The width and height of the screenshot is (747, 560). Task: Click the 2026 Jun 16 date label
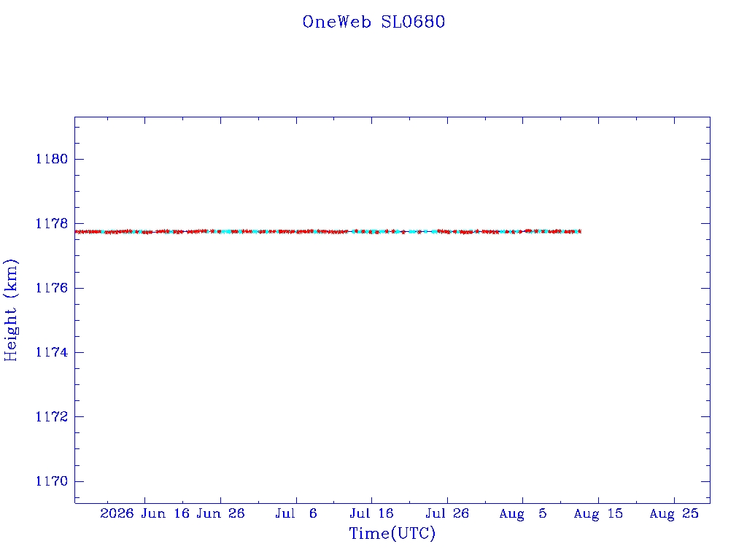[x=145, y=513]
